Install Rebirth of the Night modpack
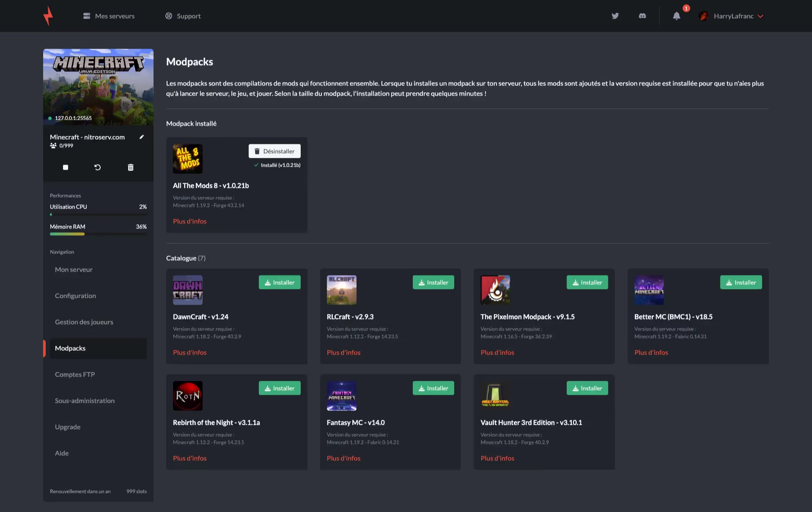Viewport: 812px width, 512px height. 280,388
